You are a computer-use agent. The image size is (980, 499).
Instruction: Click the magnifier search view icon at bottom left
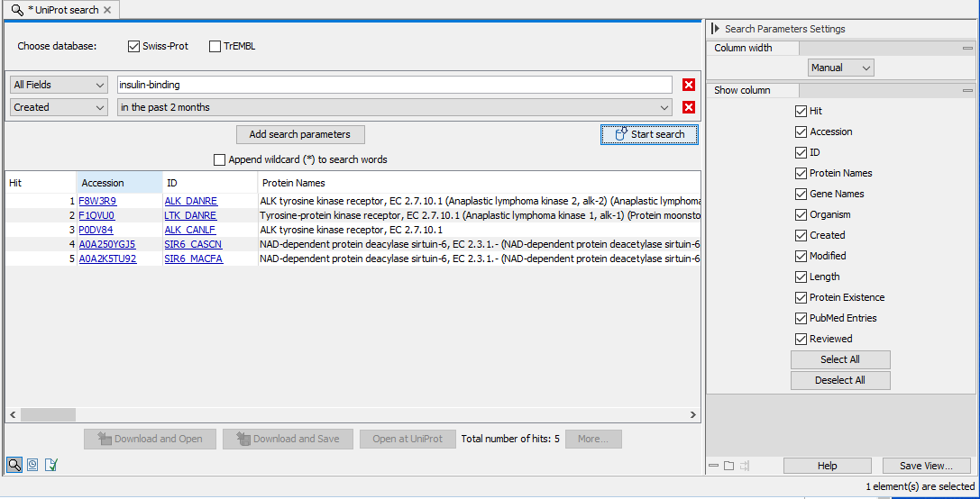(14, 465)
